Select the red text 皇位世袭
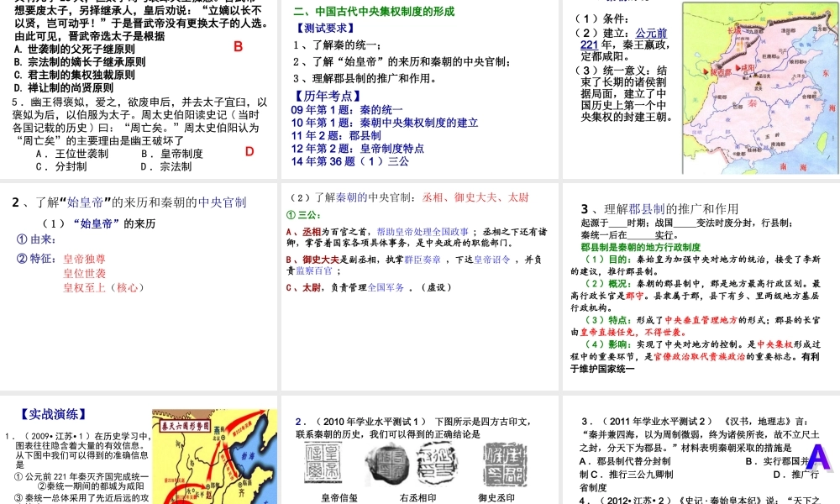This screenshot has width=840, height=504. click(x=84, y=274)
